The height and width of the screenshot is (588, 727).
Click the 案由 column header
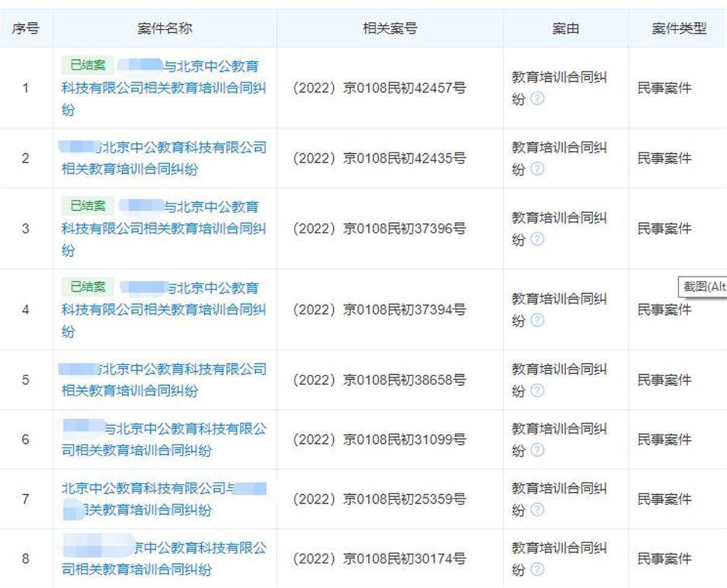(565, 28)
